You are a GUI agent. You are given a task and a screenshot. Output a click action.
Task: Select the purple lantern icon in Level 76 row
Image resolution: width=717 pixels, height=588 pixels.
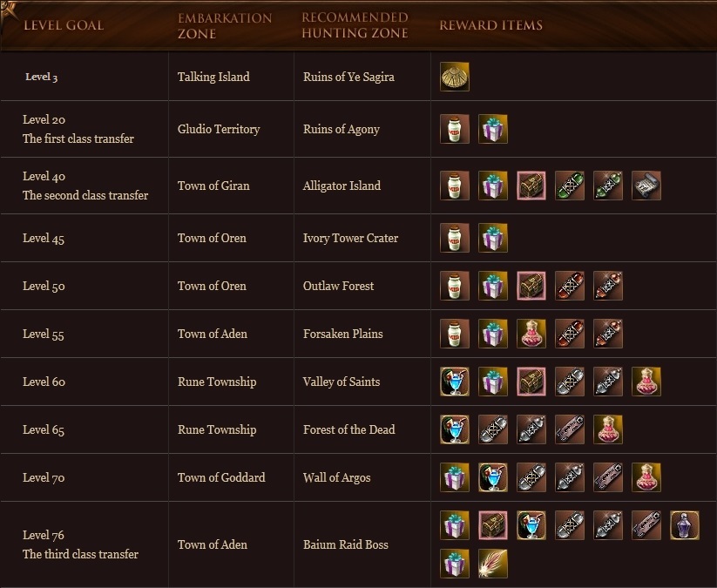tap(685, 525)
